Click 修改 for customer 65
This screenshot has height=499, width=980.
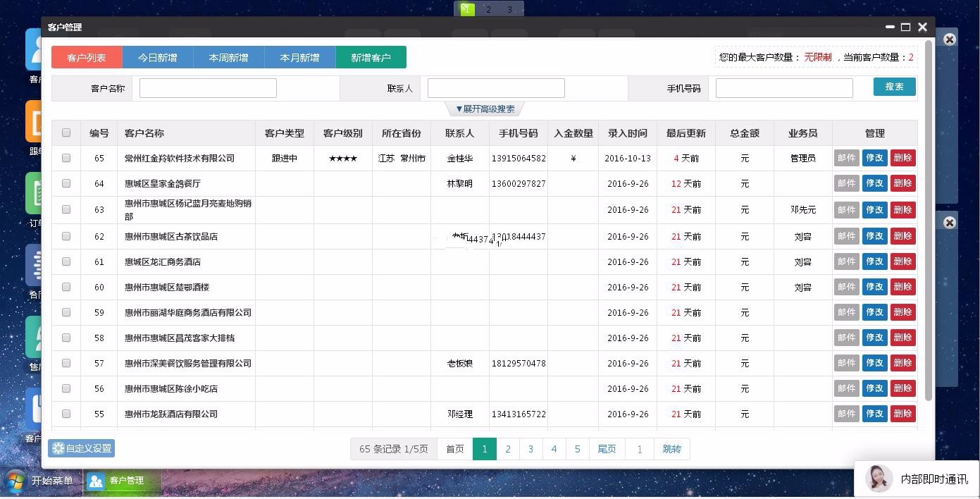tap(875, 158)
